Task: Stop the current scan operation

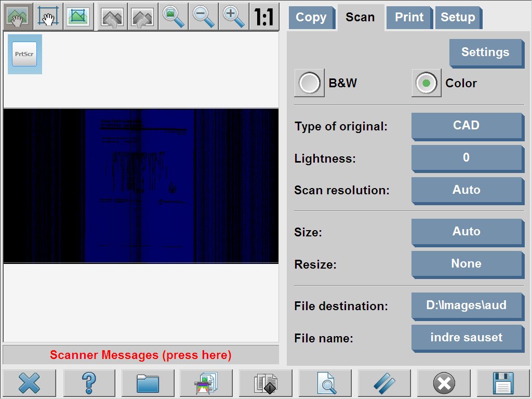Action: tap(444, 383)
